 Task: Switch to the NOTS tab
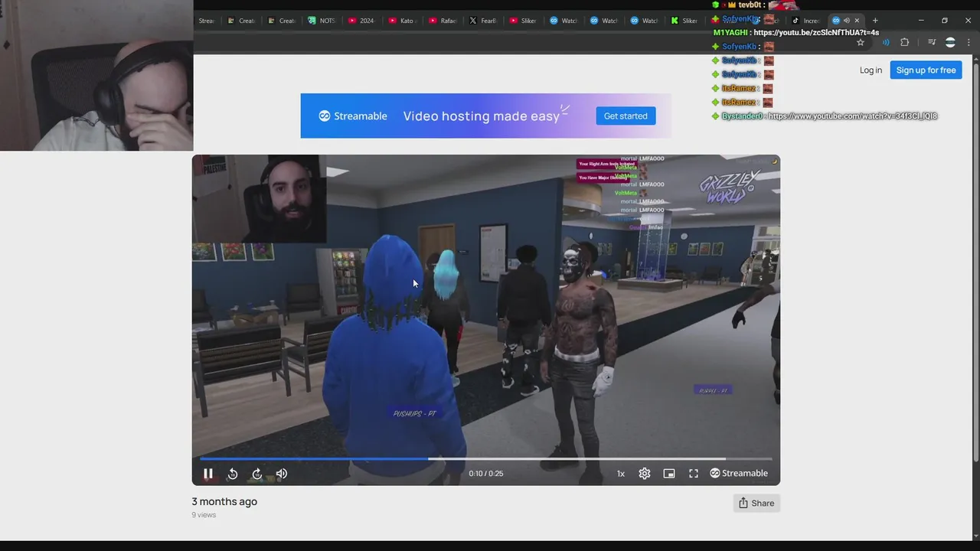click(322, 21)
